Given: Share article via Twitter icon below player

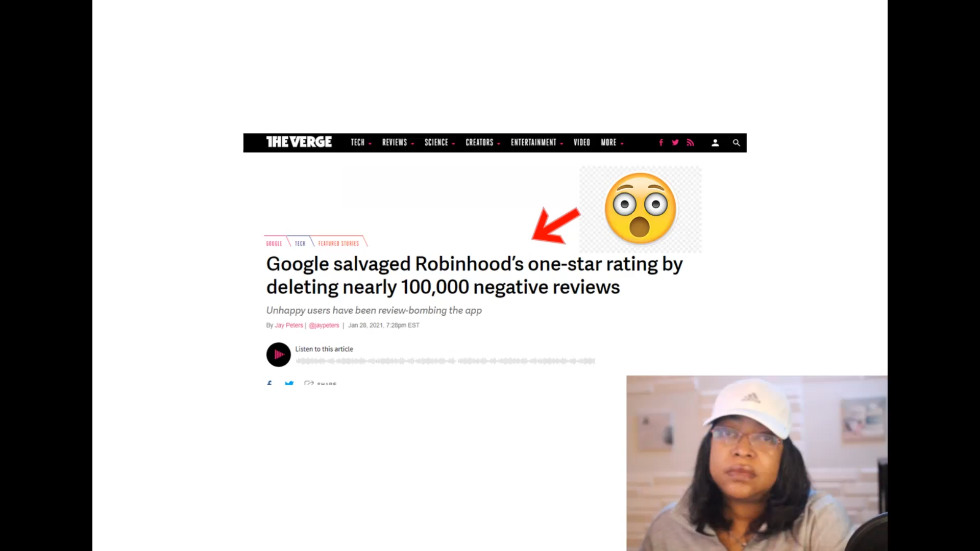Looking at the screenshot, I should (x=289, y=383).
